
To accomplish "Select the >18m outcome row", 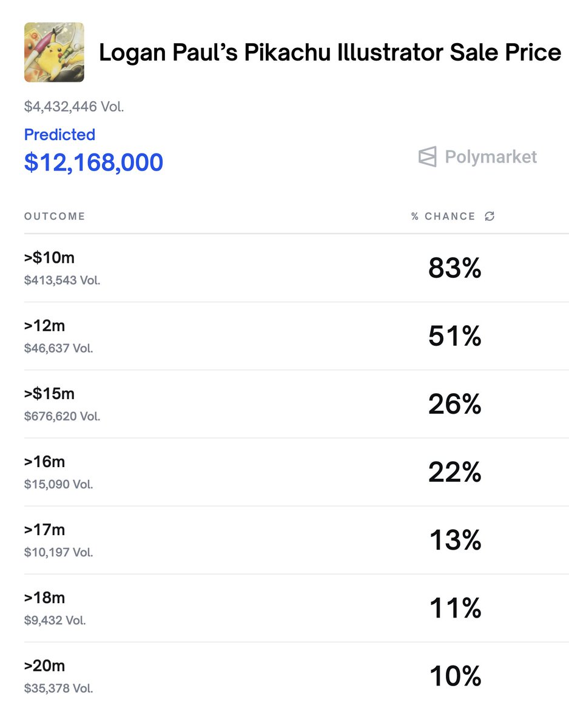I will pyautogui.click(x=297, y=608).
